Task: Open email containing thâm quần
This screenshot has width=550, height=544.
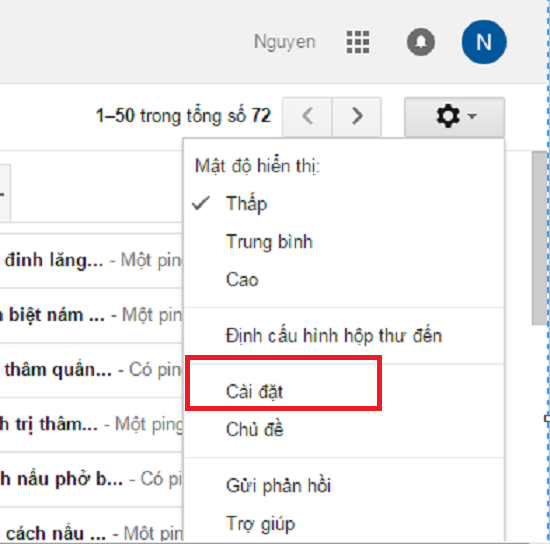Action: click(x=91, y=370)
